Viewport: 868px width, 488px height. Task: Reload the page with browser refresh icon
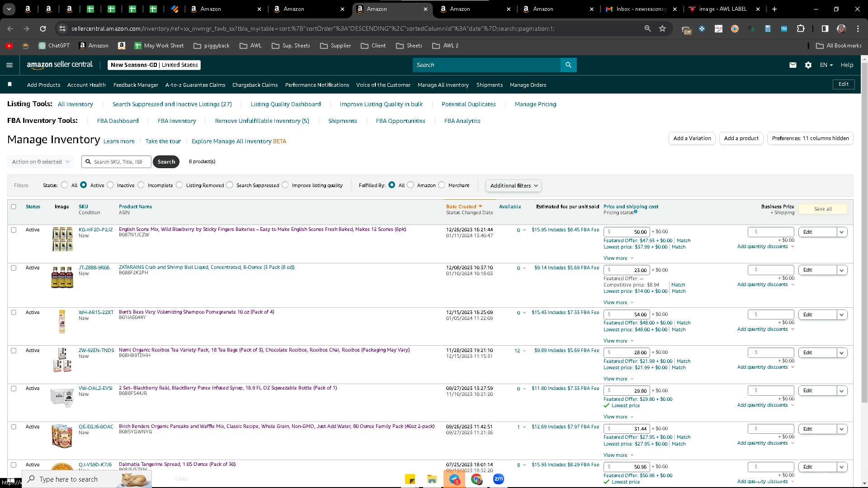(x=43, y=28)
